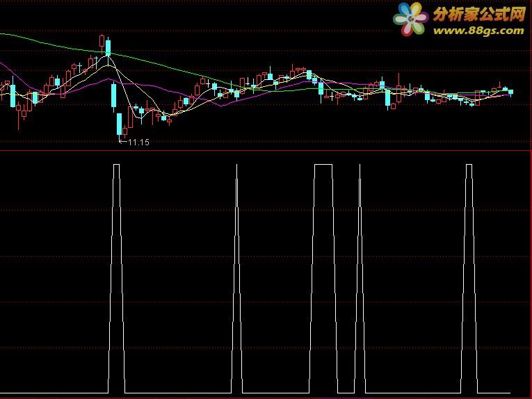Click the top of the first indicator spike

pyautogui.click(x=116, y=165)
